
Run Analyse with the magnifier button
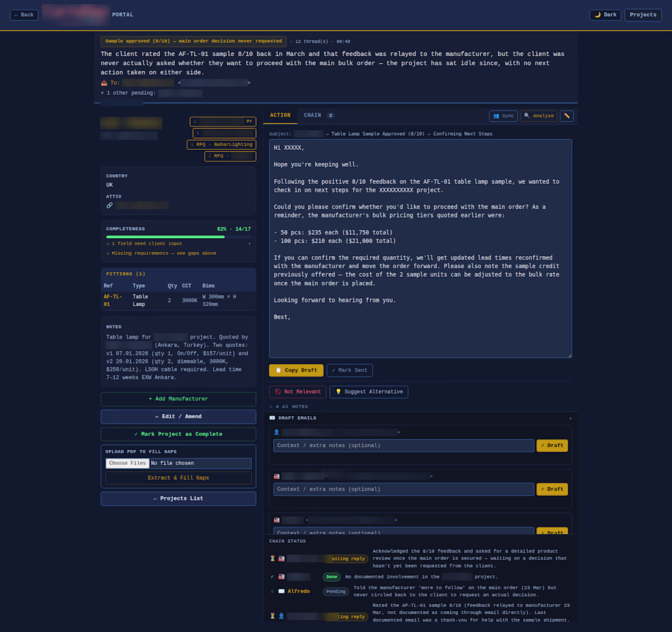(539, 116)
